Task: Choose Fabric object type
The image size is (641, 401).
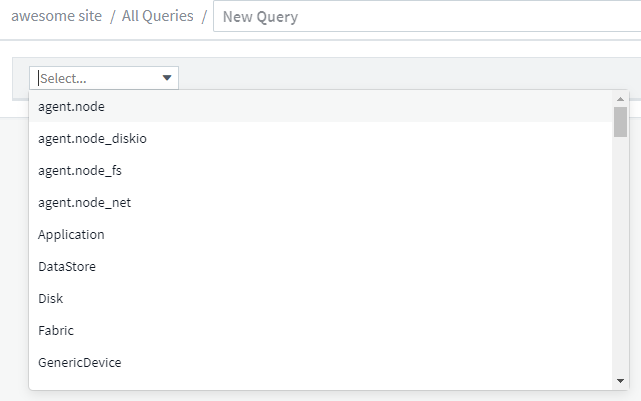Action: tap(56, 330)
